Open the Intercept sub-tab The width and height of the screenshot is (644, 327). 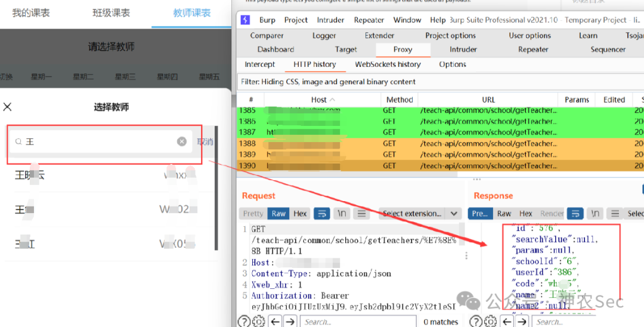click(x=259, y=64)
